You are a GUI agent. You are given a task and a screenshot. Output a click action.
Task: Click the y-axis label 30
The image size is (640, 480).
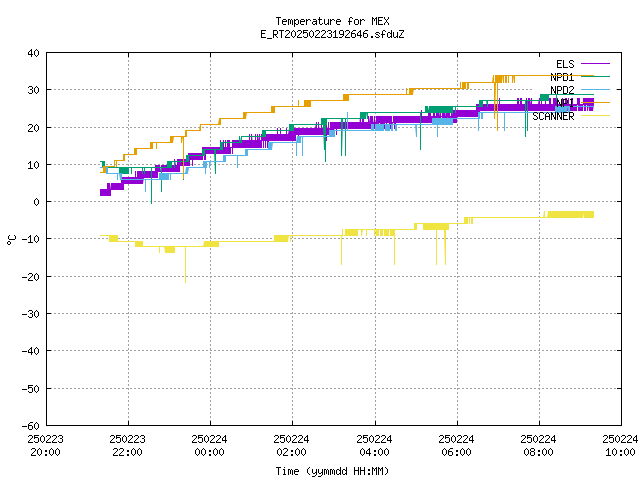(33, 90)
